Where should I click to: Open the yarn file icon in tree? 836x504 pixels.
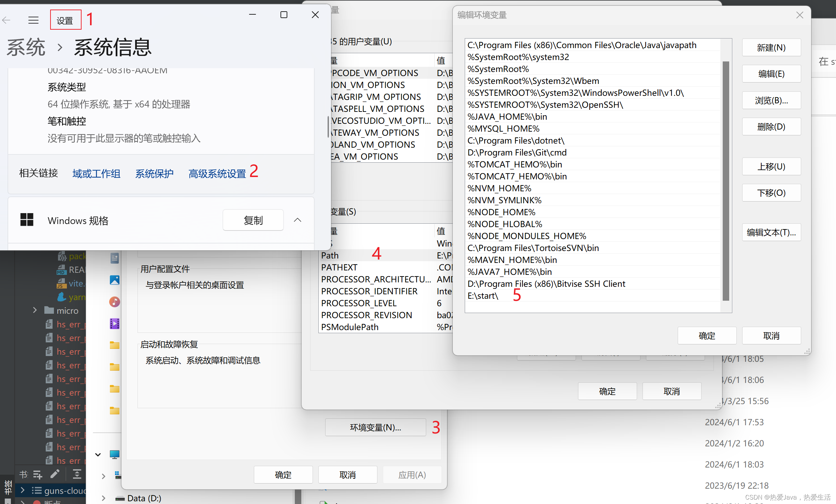pos(61,297)
